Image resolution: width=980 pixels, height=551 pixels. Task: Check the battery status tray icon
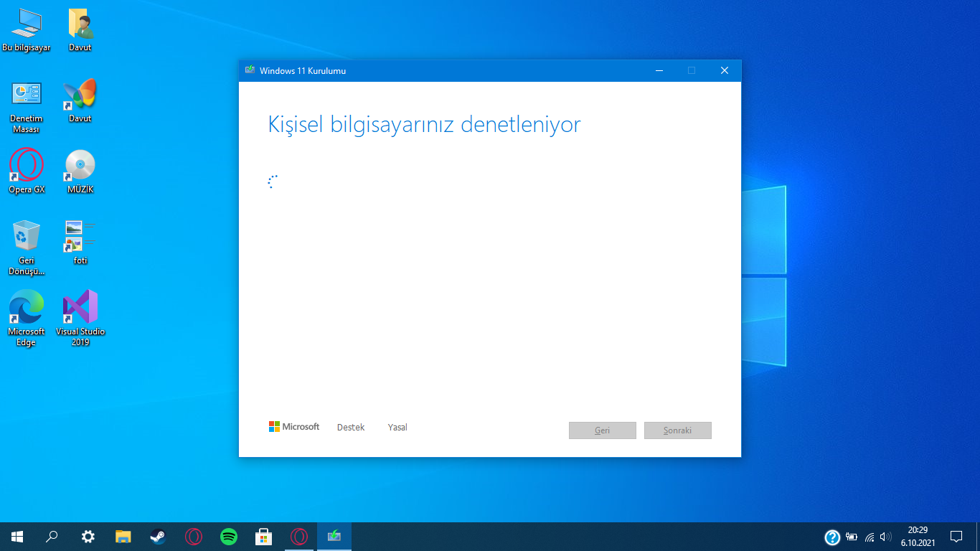click(852, 537)
